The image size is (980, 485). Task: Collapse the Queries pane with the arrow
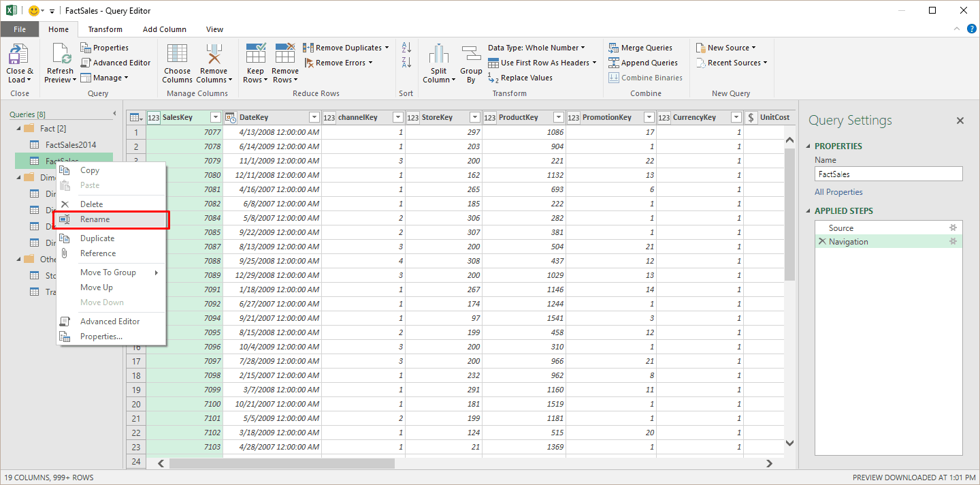[114, 114]
